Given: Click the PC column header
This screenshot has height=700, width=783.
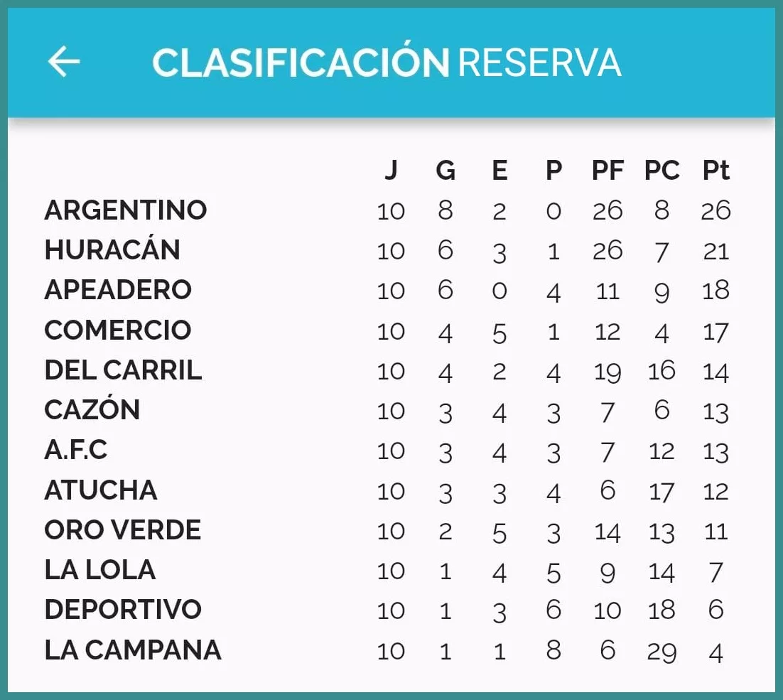Looking at the screenshot, I should (x=661, y=171).
